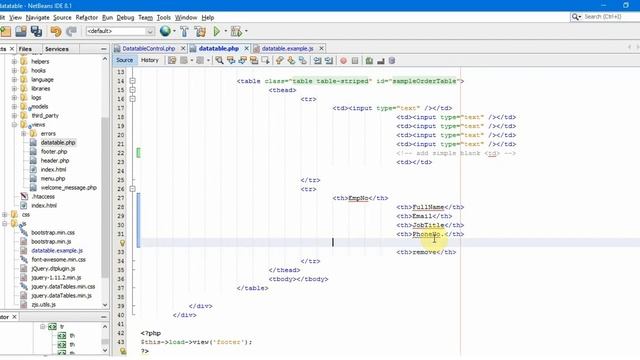Screen dimensions: 640x360
Task: Select datatable.example.js in project tree
Action: pyautogui.click(x=57, y=251)
